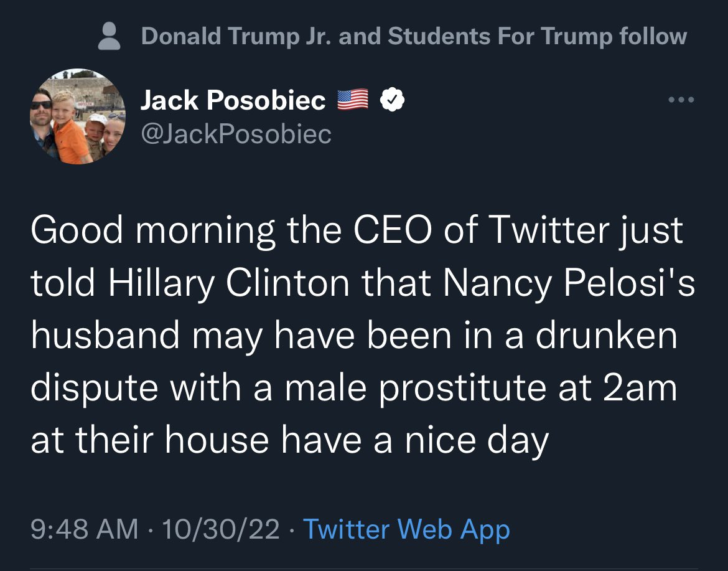
Task: Click the American flag emoji beside the name
Action: pos(352,100)
